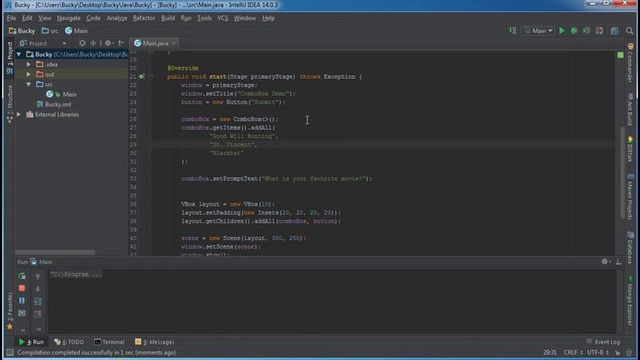Viewport: 640px width, 360px height.
Task: Click the editor vertical scrollbar
Action: click(x=622, y=173)
